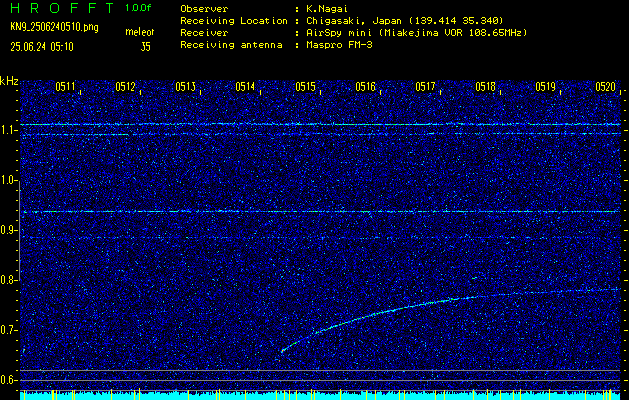Click the 0512 time marker
The height and width of the screenshot is (400, 629).
point(125,86)
